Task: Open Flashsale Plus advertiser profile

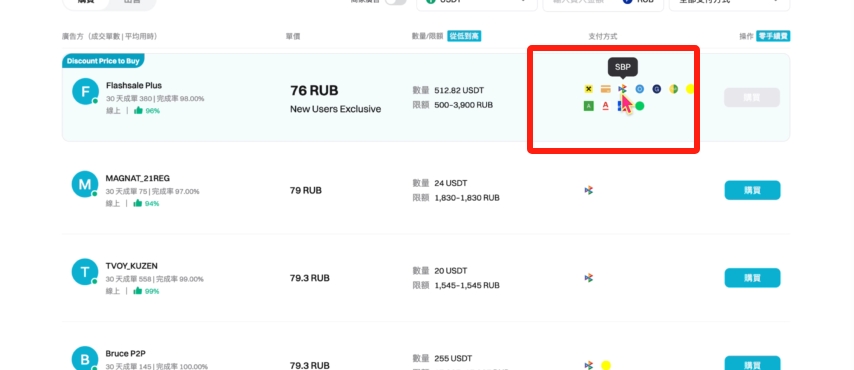Action: pyautogui.click(x=133, y=86)
